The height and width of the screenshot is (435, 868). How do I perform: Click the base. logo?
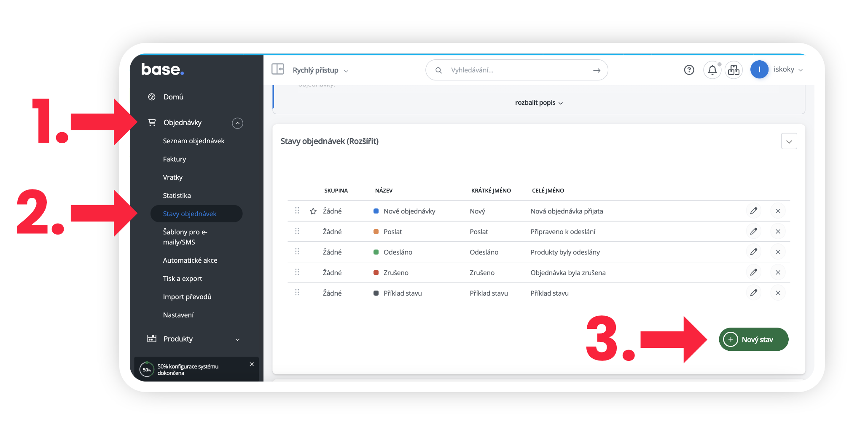(162, 69)
